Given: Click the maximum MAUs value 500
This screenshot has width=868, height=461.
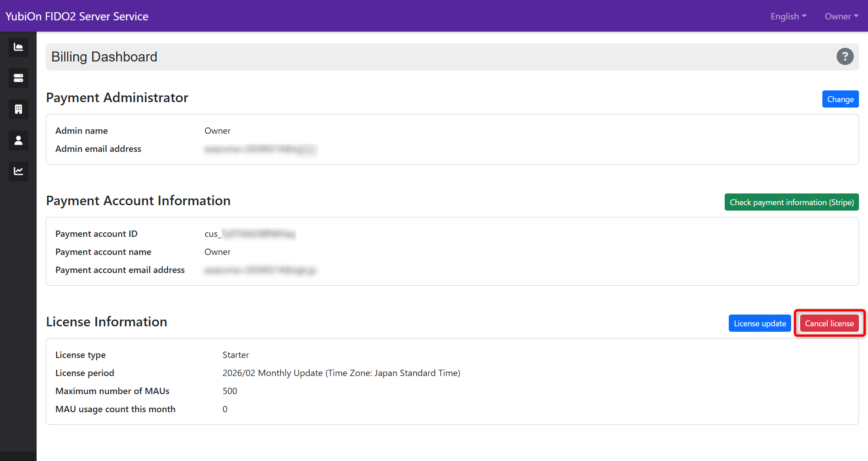Looking at the screenshot, I should click(230, 391).
